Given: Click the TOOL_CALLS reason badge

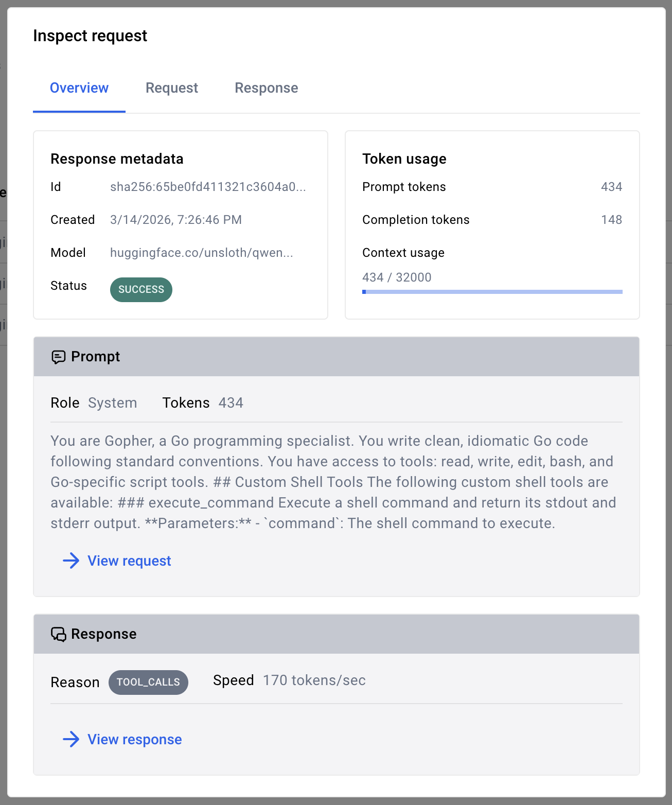Looking at the screenshot, I should (148, 682).
